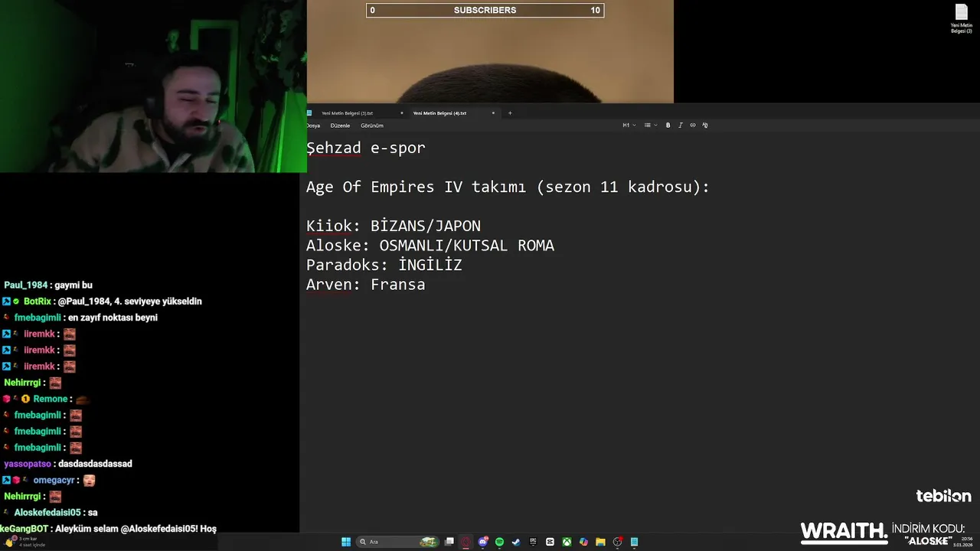Click the BotRix username in chat

37,302
